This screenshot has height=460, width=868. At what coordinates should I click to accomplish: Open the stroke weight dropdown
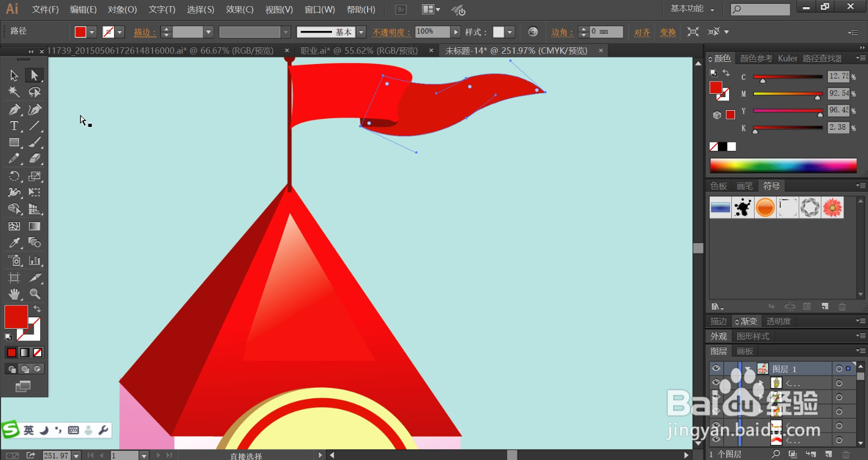pyautogui.click(x=208, y=32)
